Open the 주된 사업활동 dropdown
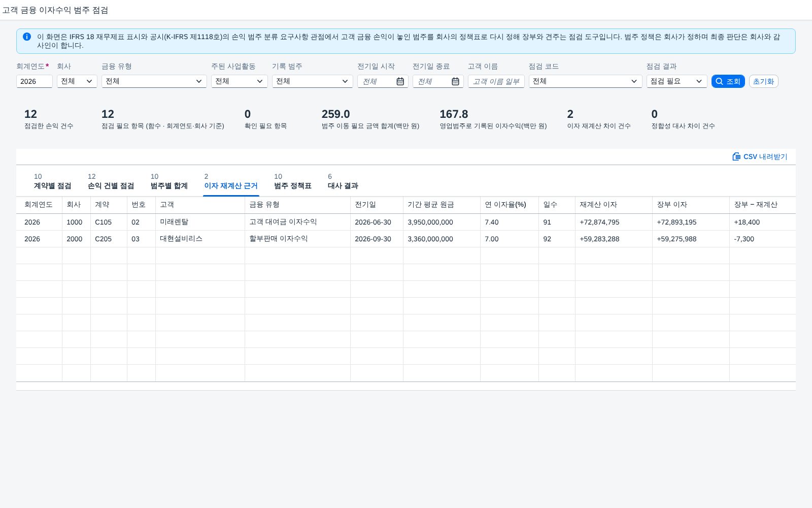Screen dimensions: 812x508 [x=240, y=81]
